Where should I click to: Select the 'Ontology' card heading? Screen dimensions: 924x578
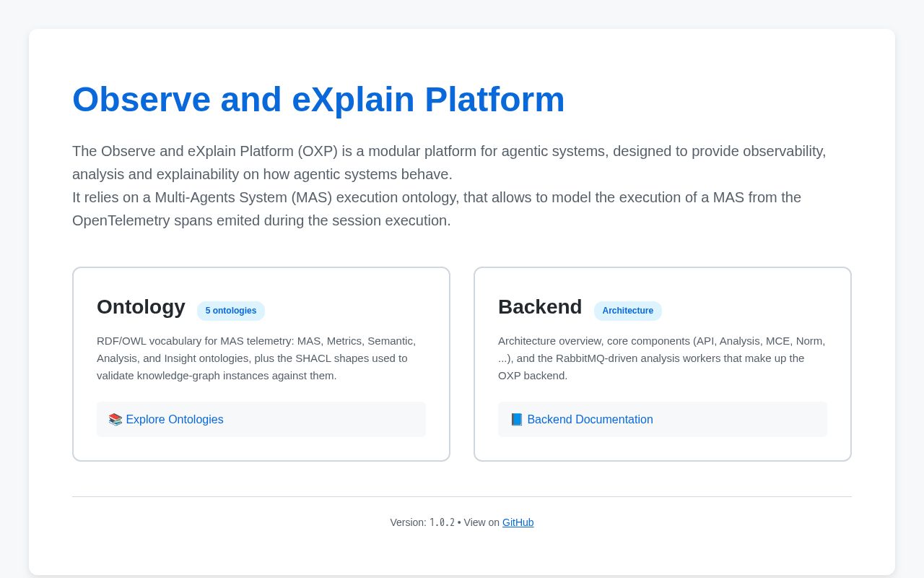[141, 307]
